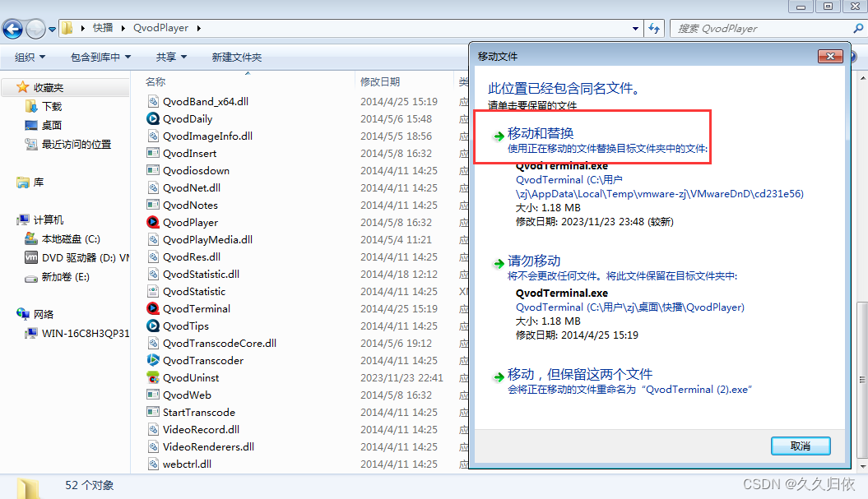Click 新建文件夹 toolbar button
The width and height of the screenshot is (868, 499).
coord(236,57)
